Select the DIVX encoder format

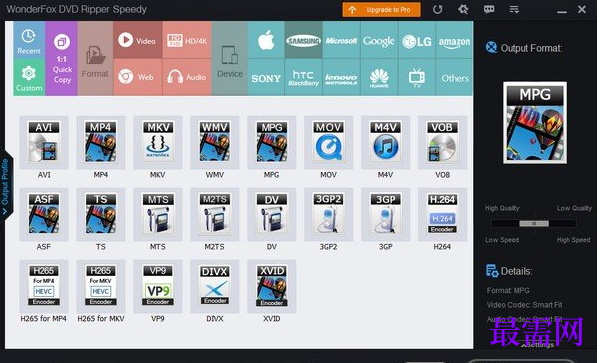coord(215,286)
